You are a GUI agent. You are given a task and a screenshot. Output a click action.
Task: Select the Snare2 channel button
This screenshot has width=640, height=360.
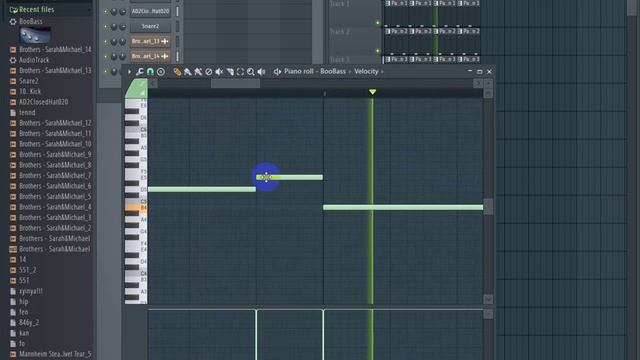tap(150, 27)
